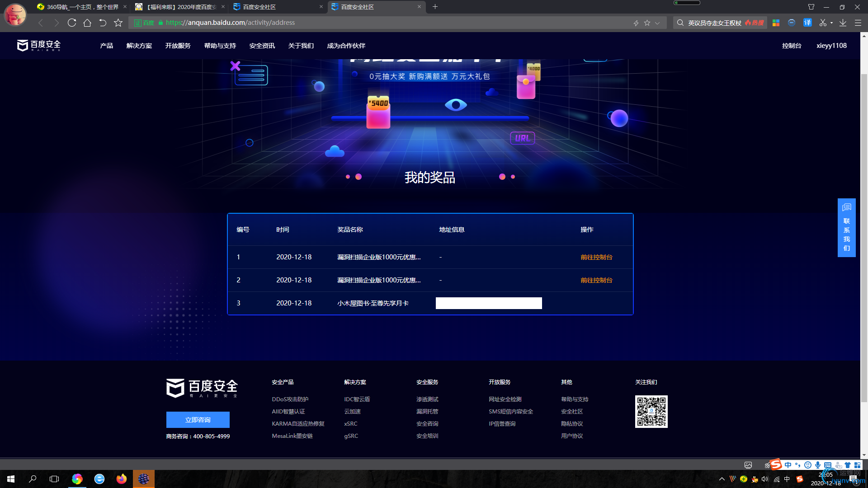The image size is (868, 488).
Task: Click the browser back arrow
Action: [41, 23]
